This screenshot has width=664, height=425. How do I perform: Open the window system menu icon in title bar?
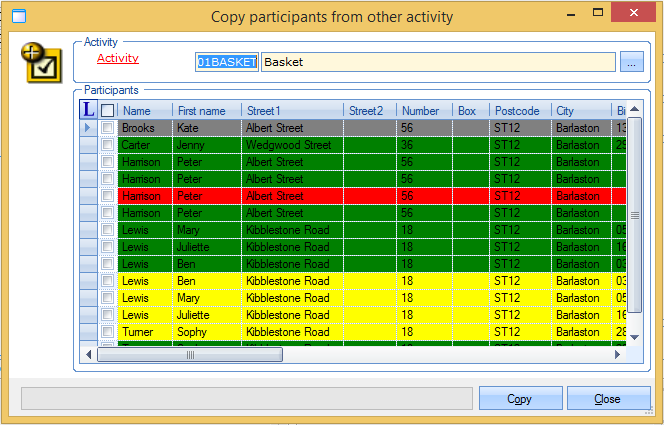tap(16, 16)
